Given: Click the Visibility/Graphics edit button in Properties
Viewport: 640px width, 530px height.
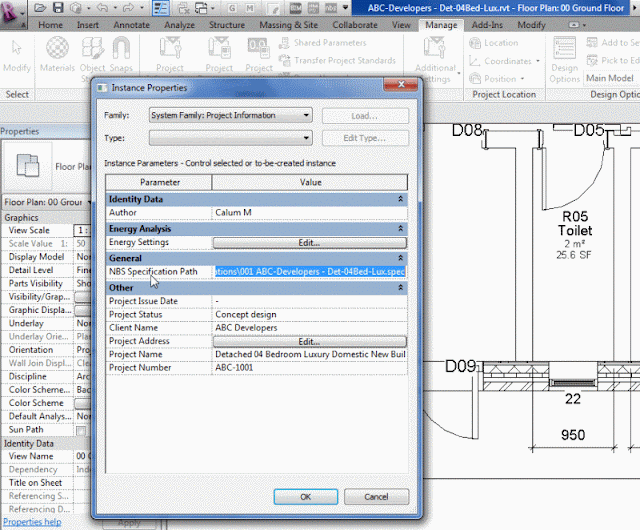Looking at the screenshot, I should [x=82, y=297].
